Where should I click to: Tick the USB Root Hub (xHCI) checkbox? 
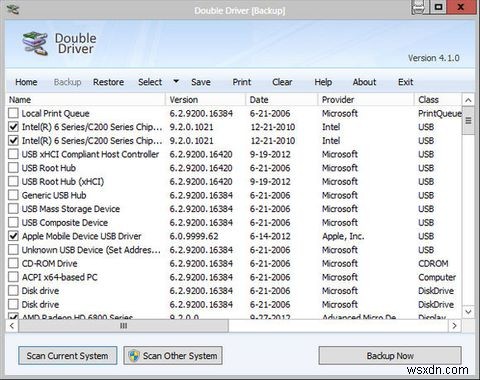[x=13, y=182]
